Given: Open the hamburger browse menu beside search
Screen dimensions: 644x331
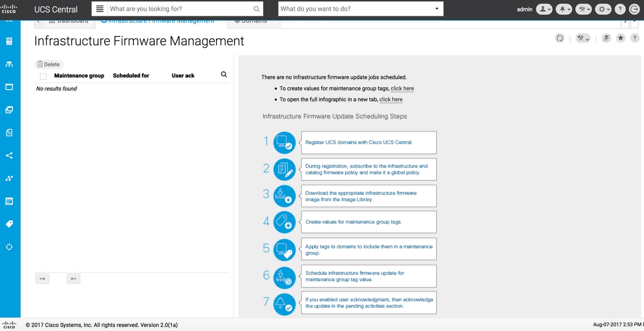Looking at the screenshot, I should point(100,9).
